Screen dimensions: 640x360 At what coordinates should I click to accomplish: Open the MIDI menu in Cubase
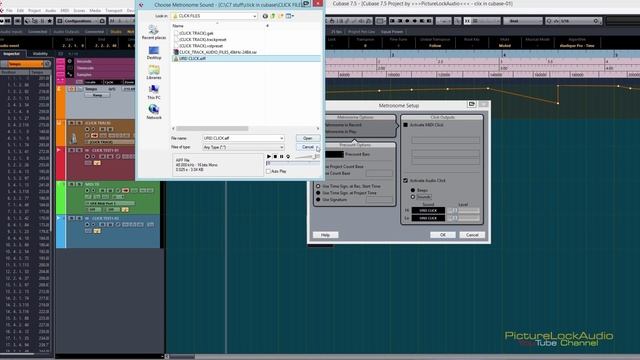click(65, 10)
